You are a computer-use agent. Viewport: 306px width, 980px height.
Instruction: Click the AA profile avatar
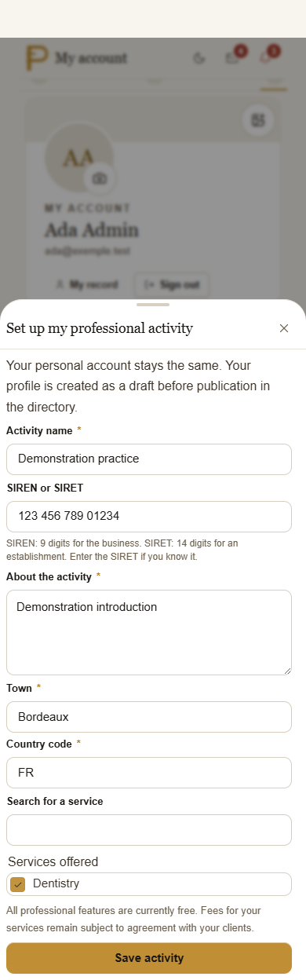point(78,157)
